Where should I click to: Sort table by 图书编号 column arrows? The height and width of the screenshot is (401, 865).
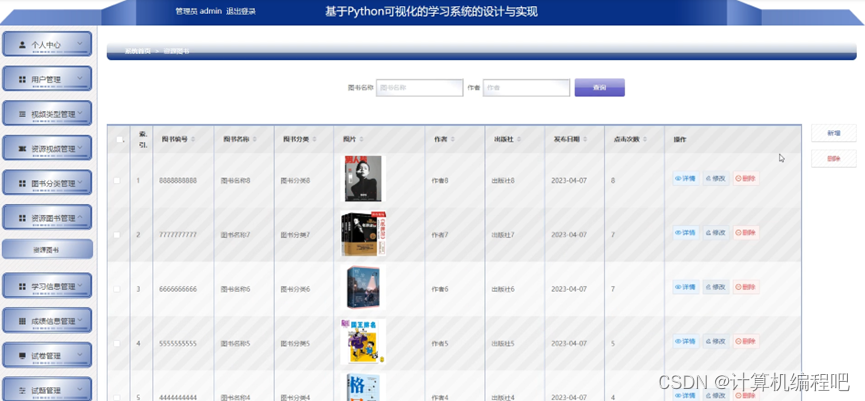[193, 140]
